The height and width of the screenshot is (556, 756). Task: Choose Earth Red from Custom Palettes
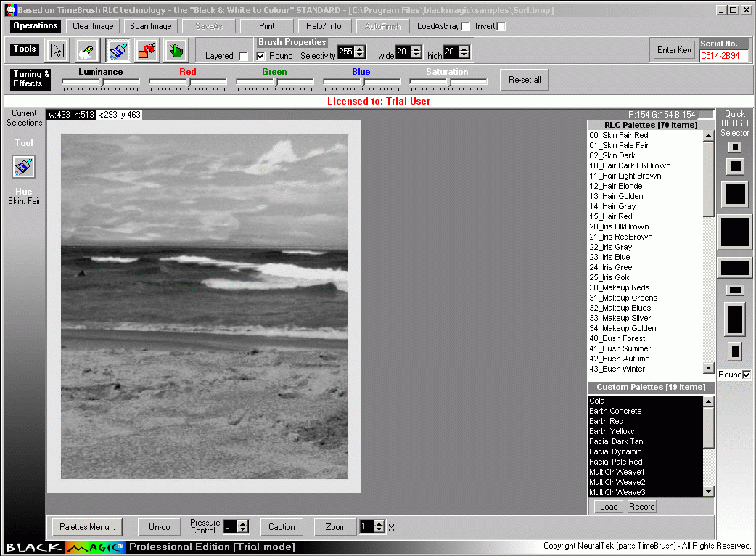tap(607, 421)
